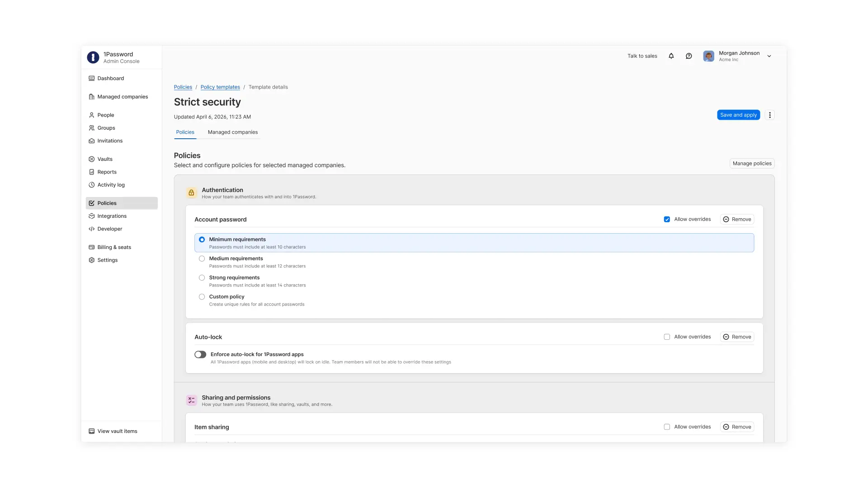The height and width of the screenshot is (488, 868).
Task: Remove the Account password policy
Action: tap(737, 220)
